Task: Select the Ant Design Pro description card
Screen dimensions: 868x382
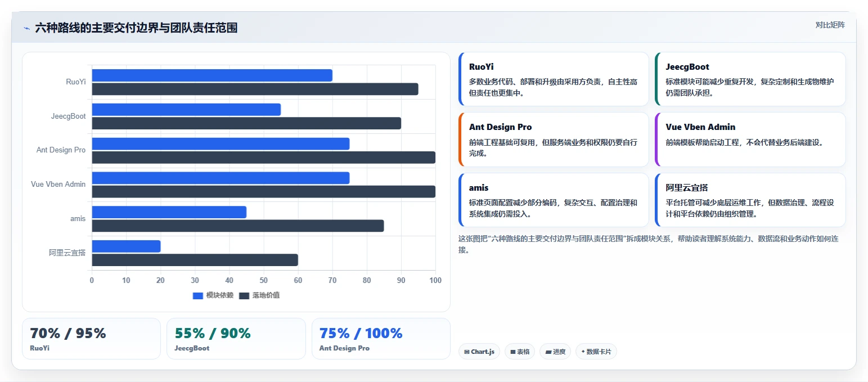Action: [x=554, y=140]
